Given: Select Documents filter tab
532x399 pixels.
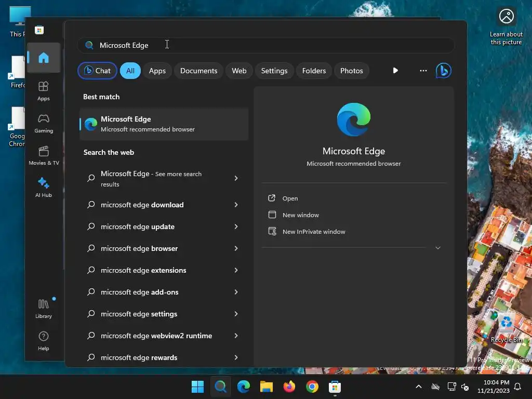Looking at the screenshot, I should click(x=198, y=71).
